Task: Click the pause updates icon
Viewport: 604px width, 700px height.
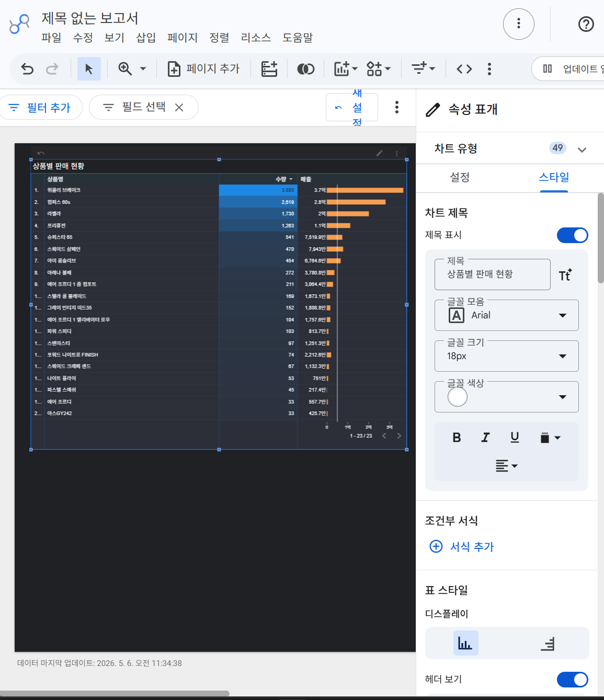Action: [548, 68]
